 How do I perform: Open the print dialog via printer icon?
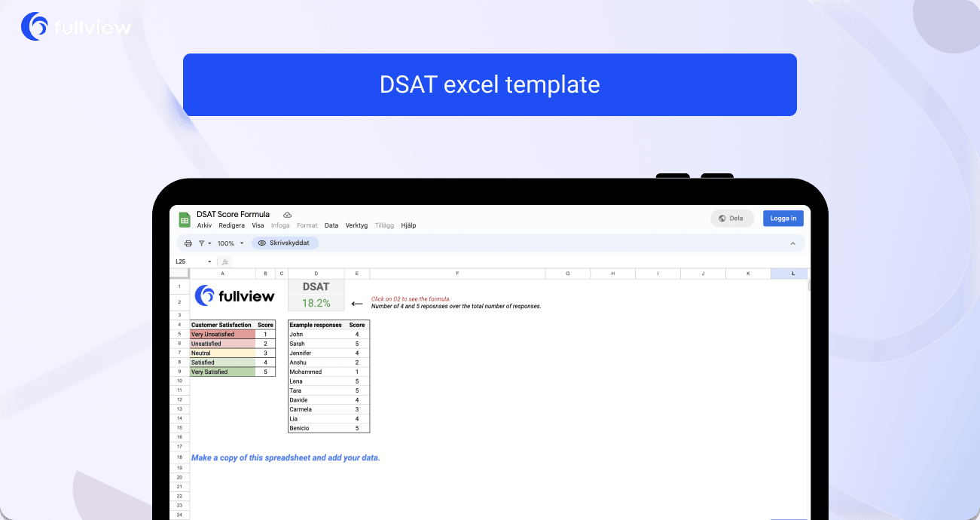[x=188, y=243]
